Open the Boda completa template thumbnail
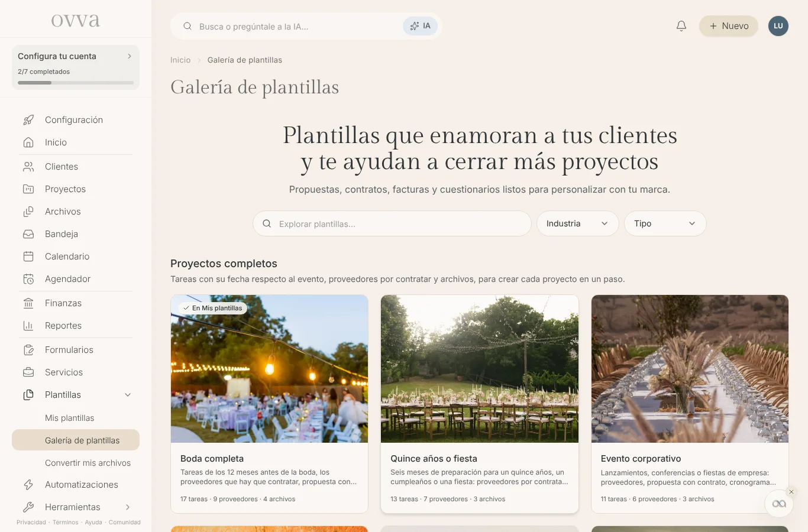Screen dimensions: 808x532 (270, 369)
